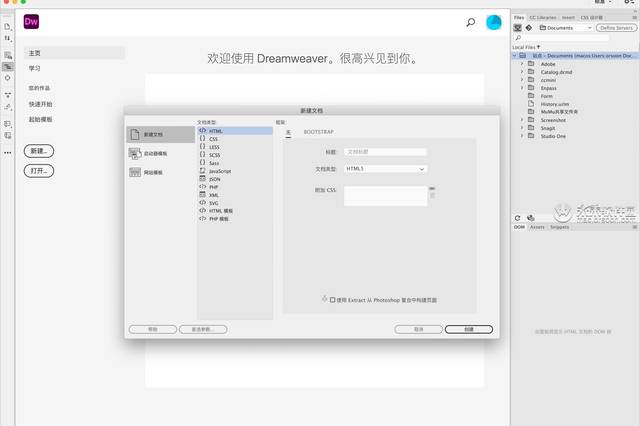The image size is (640, 426).
Task: Click the DOM panel tab
Action: [x=519, y=227]
